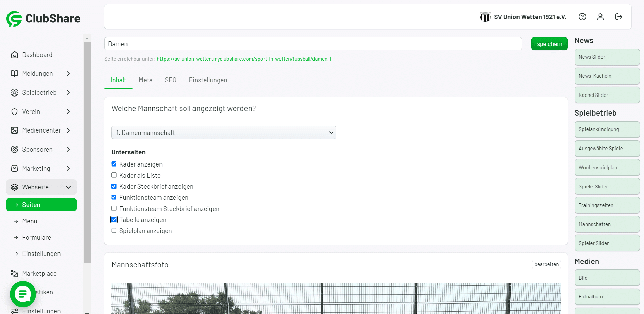644x314 pixels.
Task: Check Kader als Liste
Action: (x=114, y=175)
